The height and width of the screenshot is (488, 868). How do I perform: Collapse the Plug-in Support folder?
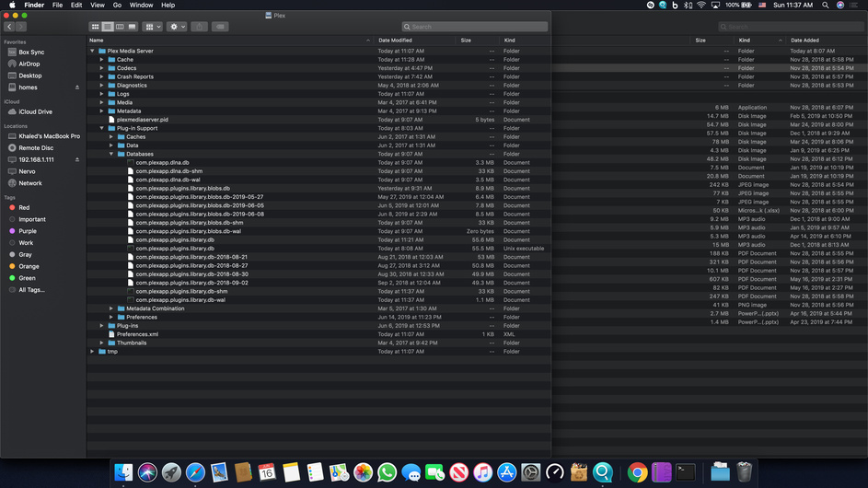pos(101,128)
